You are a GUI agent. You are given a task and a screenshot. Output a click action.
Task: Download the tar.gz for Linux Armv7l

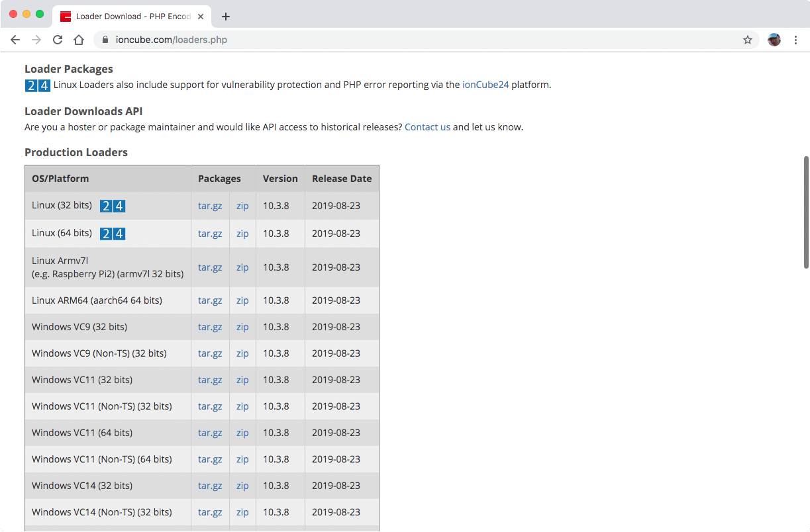pos(209,267)
